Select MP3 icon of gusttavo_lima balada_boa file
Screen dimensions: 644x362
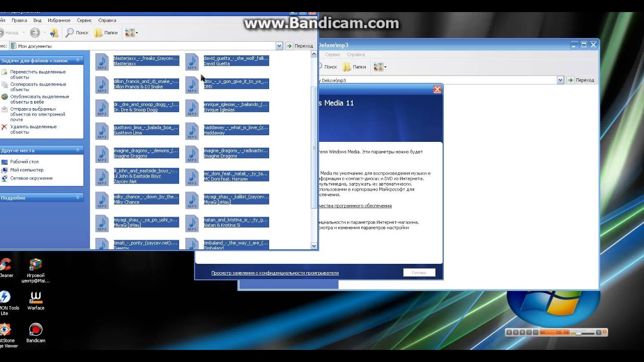pos(102,131)
